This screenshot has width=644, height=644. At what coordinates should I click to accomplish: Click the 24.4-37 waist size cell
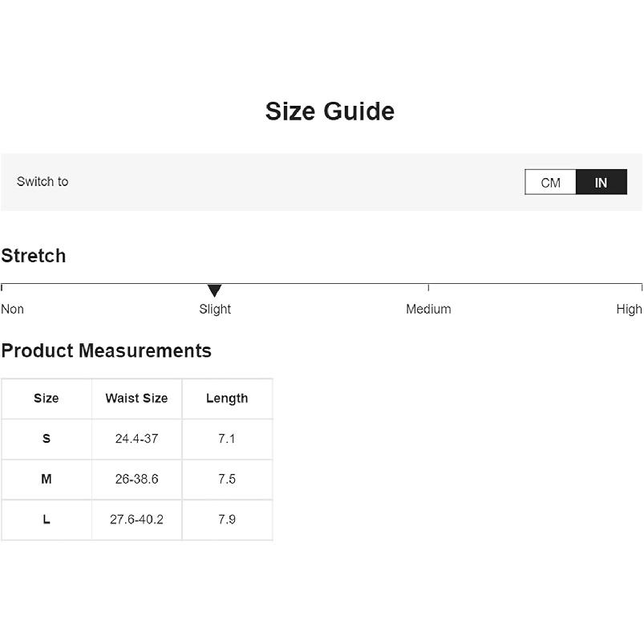pos(136,439)
